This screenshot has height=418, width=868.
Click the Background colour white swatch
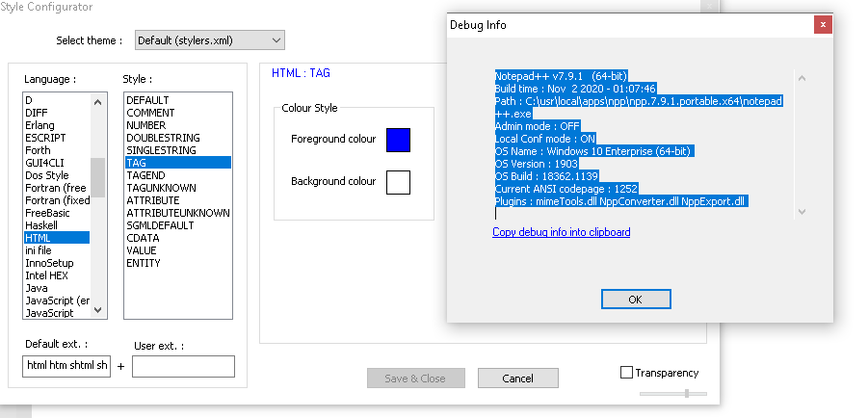point(398,182)
